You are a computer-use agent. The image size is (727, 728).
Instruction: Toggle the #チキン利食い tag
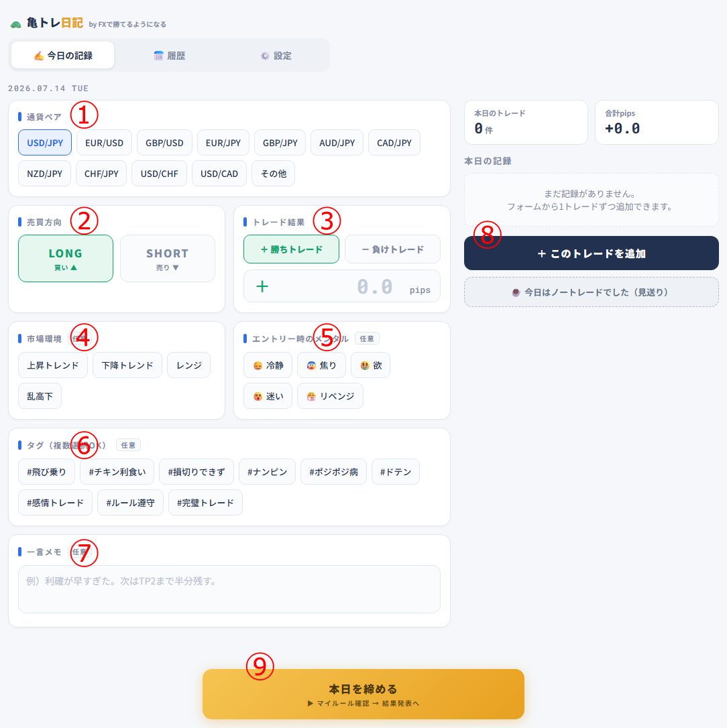(117, 472)
